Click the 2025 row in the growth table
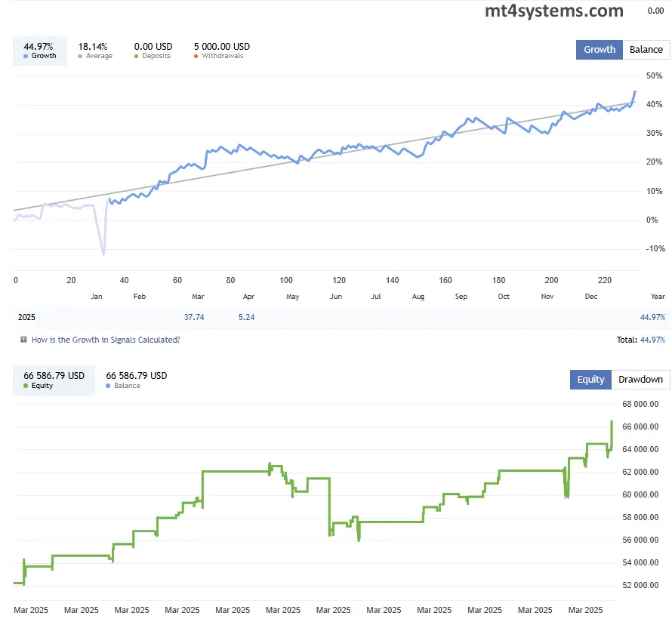The width and height of the screenshot is (672, 622). coord(26,317)
